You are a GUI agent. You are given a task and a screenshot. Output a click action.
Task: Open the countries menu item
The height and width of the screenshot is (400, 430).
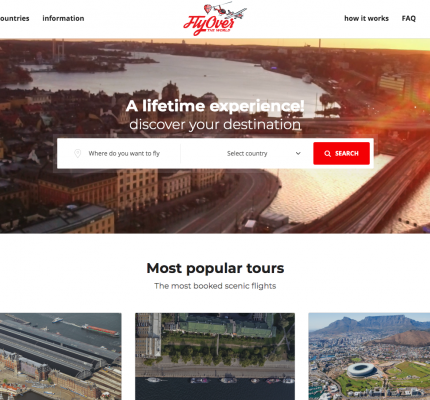pos(14,18)
